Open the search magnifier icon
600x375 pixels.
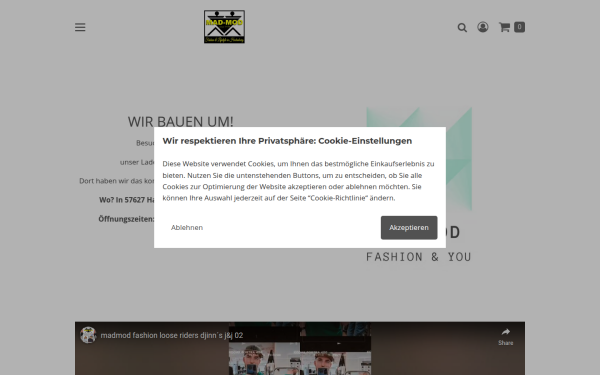click(462, 28)
